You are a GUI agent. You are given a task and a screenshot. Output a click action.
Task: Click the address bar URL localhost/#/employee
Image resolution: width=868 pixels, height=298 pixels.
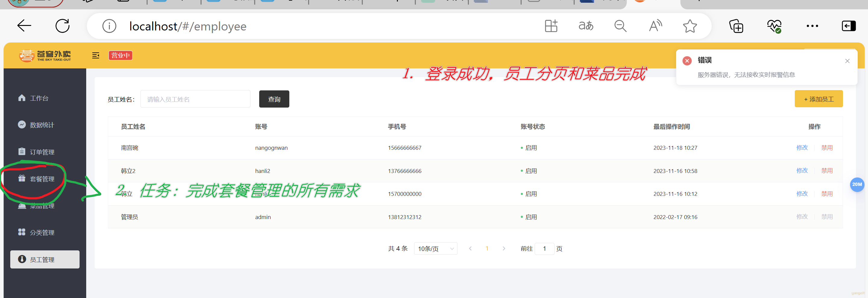tap(188, 26)
